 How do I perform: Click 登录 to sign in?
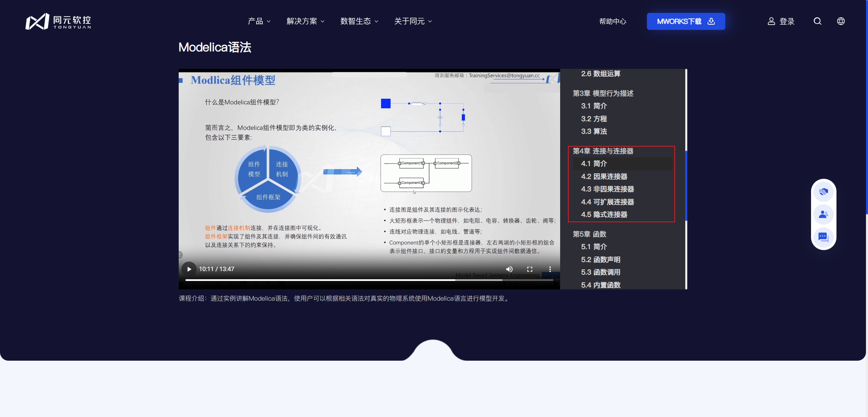pyautogui.click(x=787, y=21)
